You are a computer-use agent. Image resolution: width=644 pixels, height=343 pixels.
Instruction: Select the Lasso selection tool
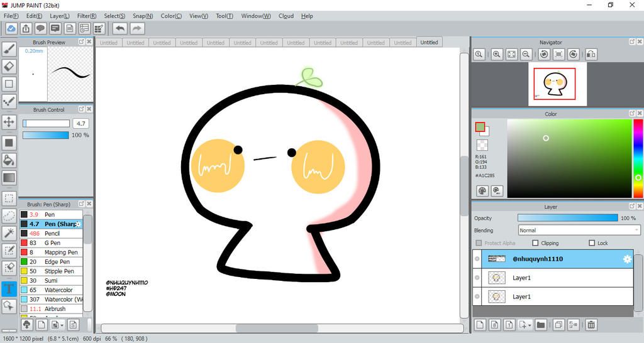pos(9,216)
